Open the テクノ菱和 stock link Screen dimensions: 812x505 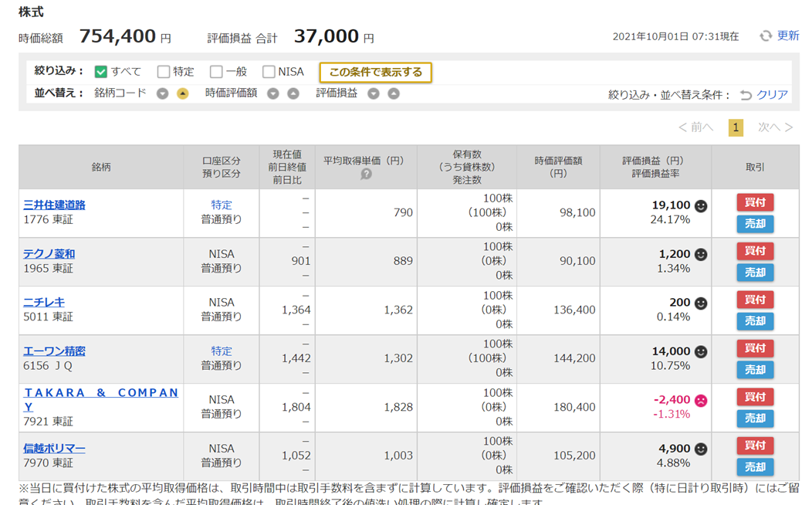49,254
